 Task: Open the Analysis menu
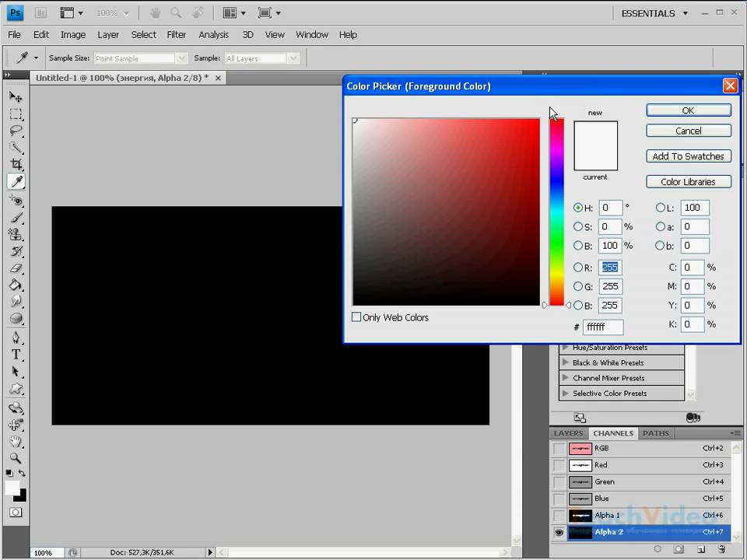tap(213, 35)
